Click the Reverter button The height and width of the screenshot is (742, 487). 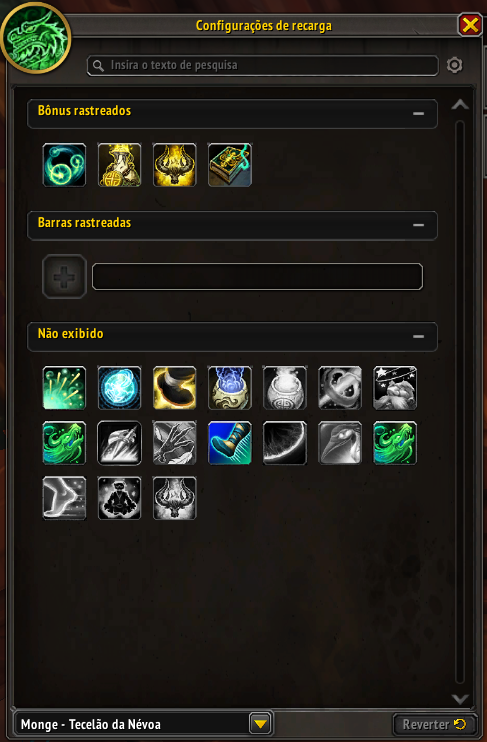tap(434, 724)
